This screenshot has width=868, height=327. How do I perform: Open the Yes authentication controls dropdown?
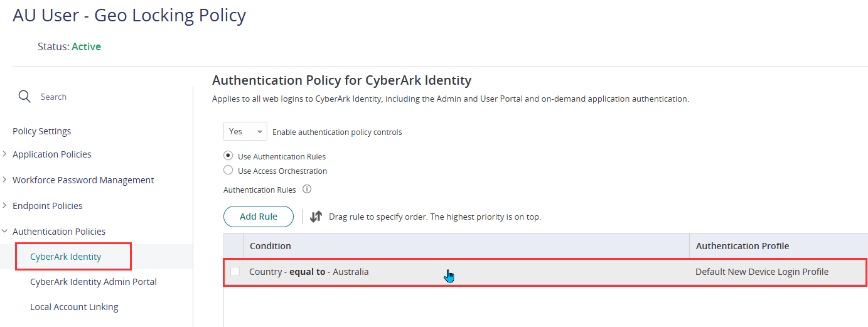coord(245,132)
